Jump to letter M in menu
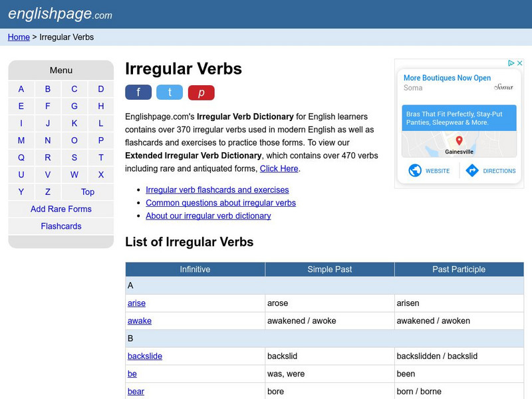The height and width of the screenshot is (399, 532). tap(21, 140)
